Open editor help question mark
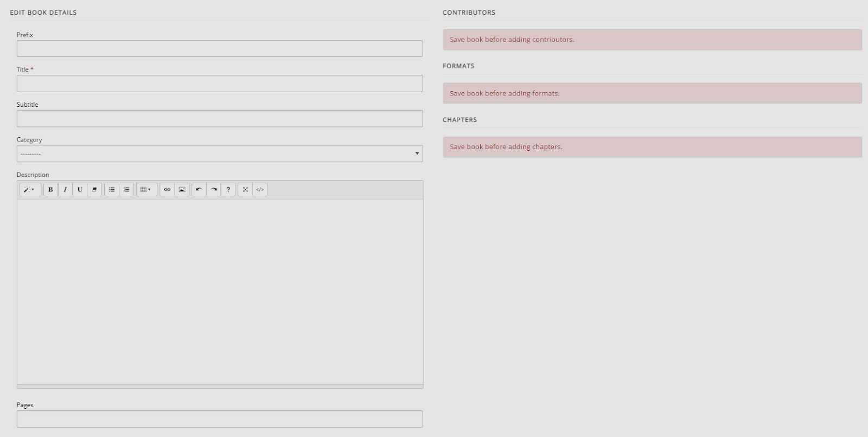 pyautogui.click(x=228, y=189)
